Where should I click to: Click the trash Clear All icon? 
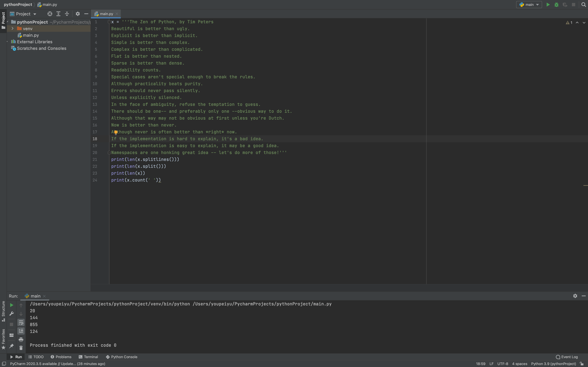(21, 348)
